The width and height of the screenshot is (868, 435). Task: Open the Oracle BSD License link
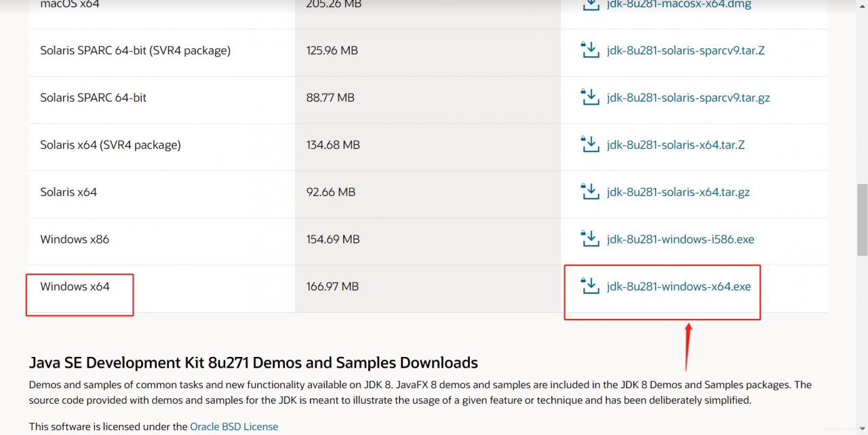234,427
